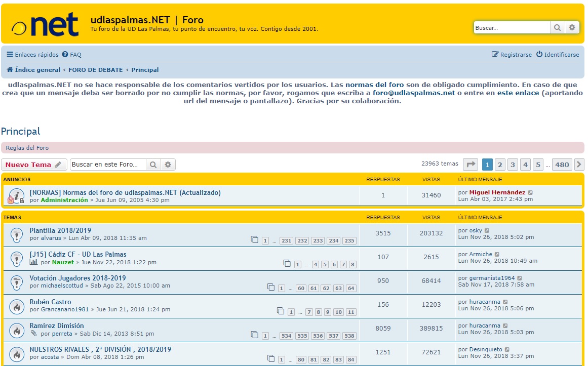The height and width of the screenshot is (366, 588).
Task: Go to page 235 of Plantilla topic
Action: pos(349,241)
